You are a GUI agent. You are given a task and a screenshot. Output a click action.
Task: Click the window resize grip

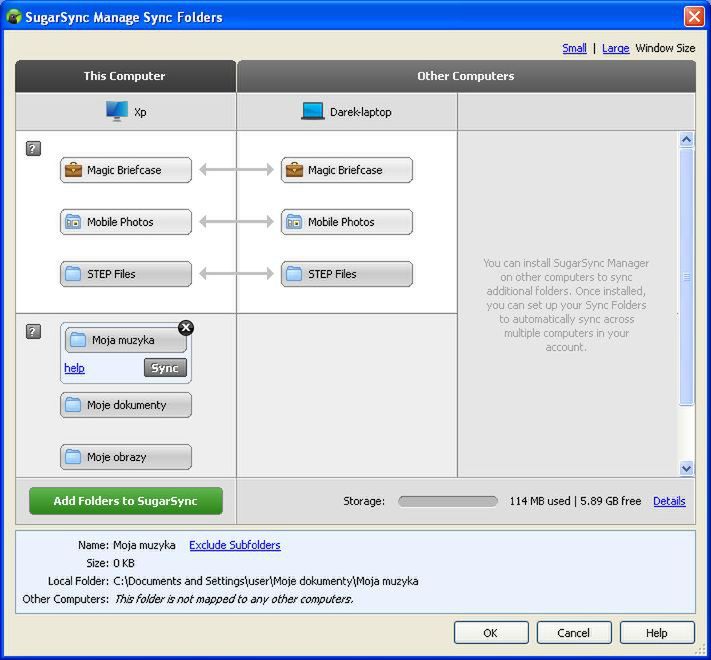tap(700, 650)
